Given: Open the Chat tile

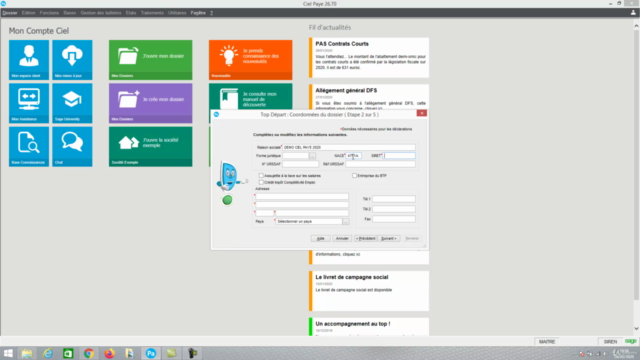Looking at the screenshot, I should [x=72, y=147].
